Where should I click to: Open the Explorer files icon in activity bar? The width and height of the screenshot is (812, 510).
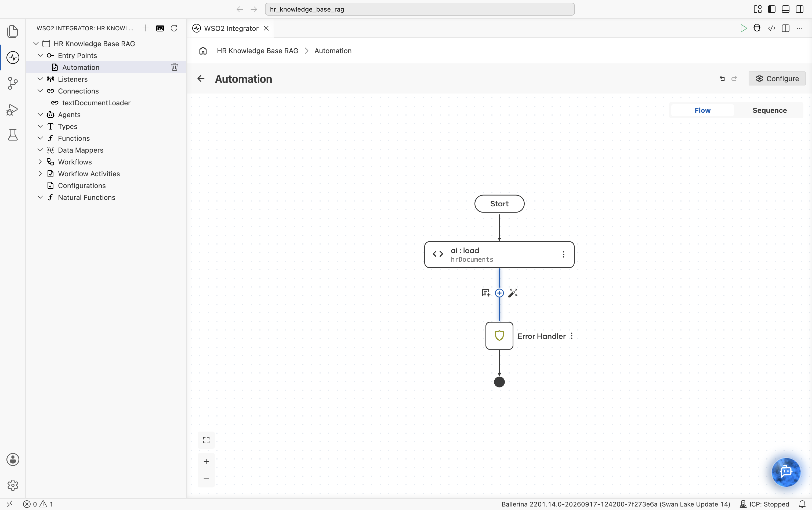click(x=13, y=31)
